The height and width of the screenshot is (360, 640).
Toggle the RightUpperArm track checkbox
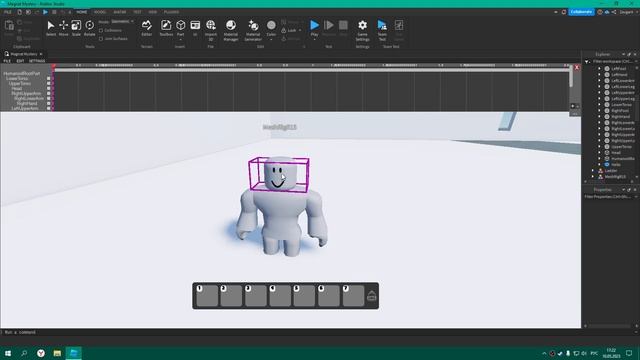pyautogui.click(x=49, y=93)
